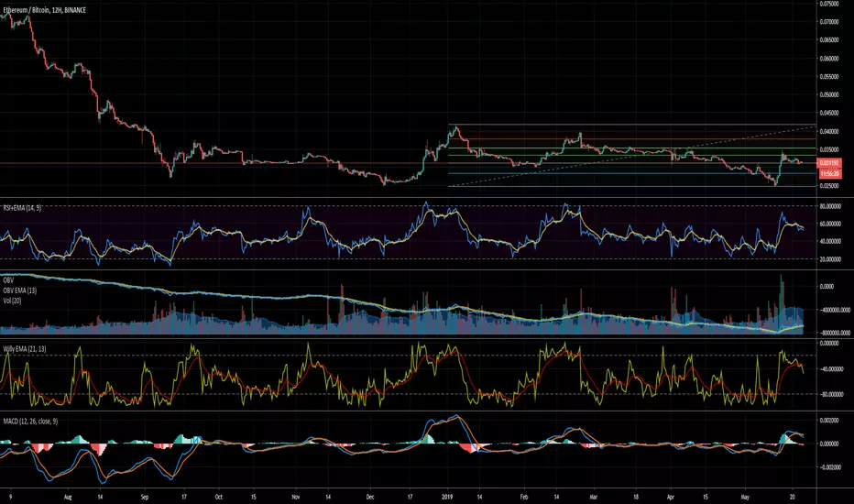The height and width of the screenshot is (504, 854).
Task: Click the -4000000.0000 OBV scale value
Action: point(835,310)
